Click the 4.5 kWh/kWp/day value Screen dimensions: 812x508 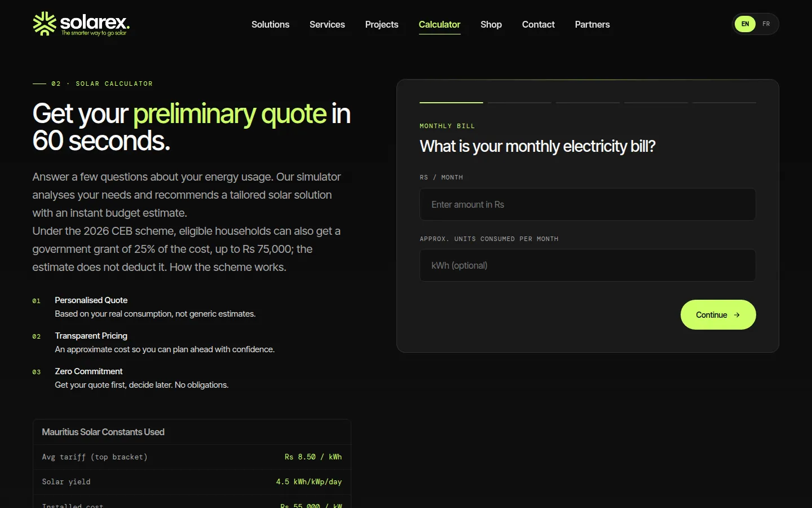point(308,482)
